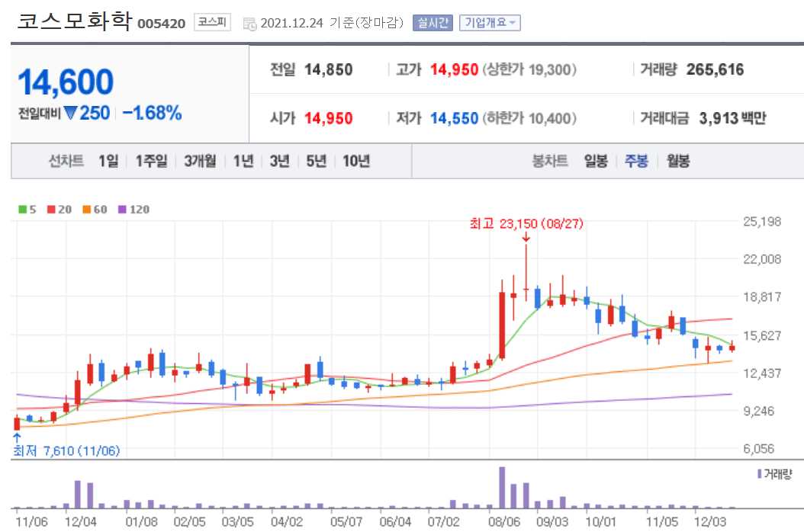
Task: Click the green 5-week moving average square
Action: coord(22,209)
